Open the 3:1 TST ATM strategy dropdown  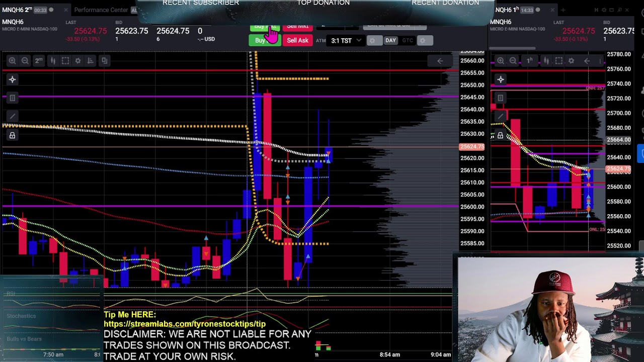tap(346, 40)
